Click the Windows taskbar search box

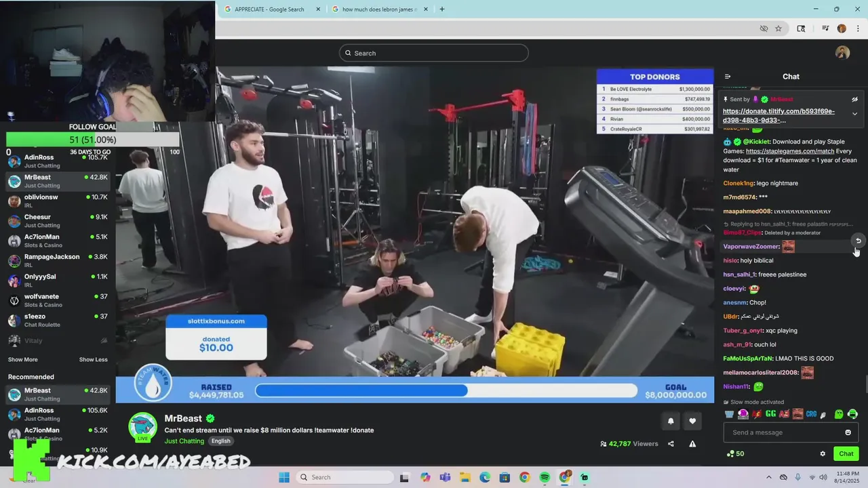(344, 477)
